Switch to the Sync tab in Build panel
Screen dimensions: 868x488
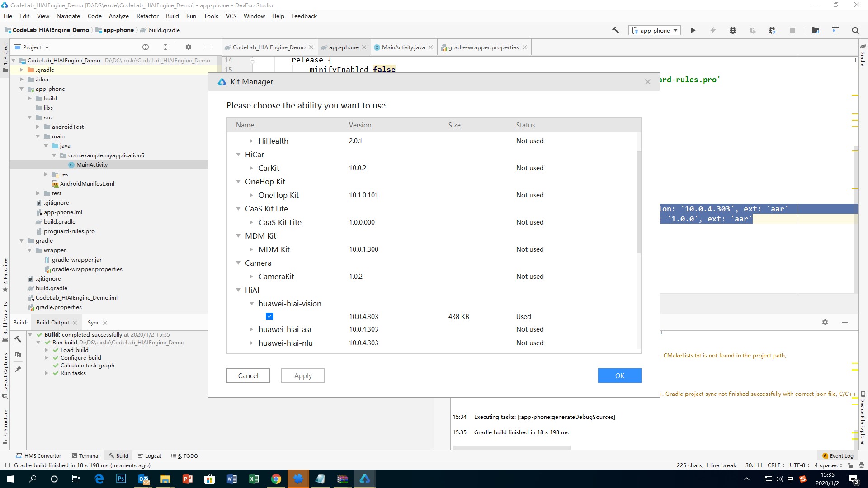pos(94,322)
